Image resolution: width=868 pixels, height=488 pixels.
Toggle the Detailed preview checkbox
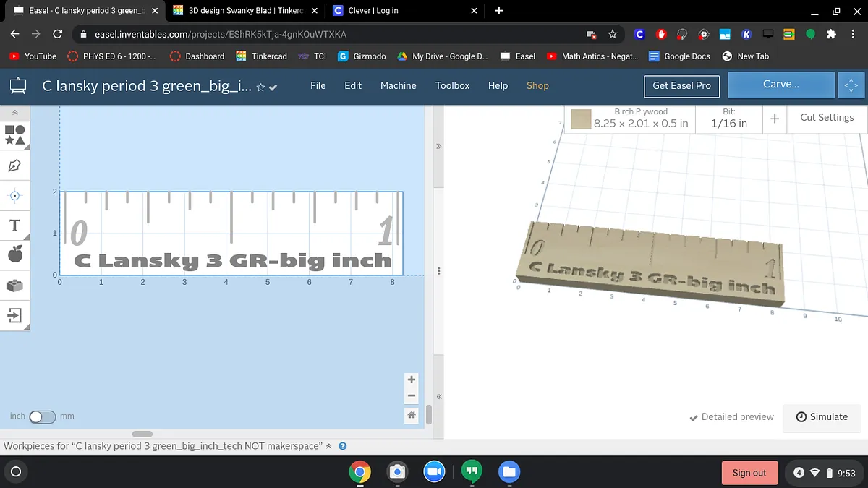[x=694, y=417]
